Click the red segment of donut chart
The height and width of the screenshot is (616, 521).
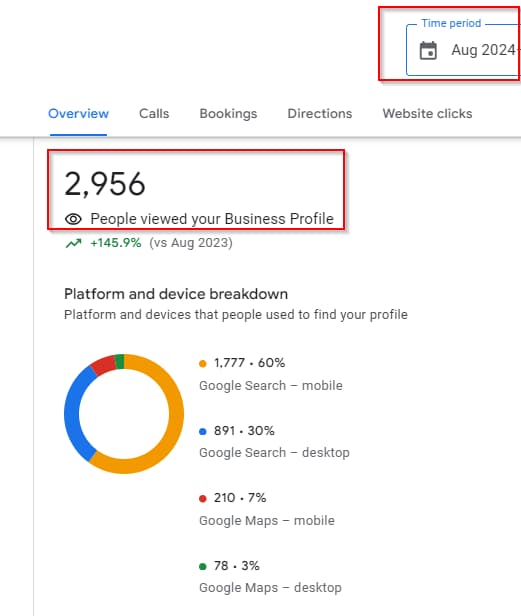click(x=104, y=364)
